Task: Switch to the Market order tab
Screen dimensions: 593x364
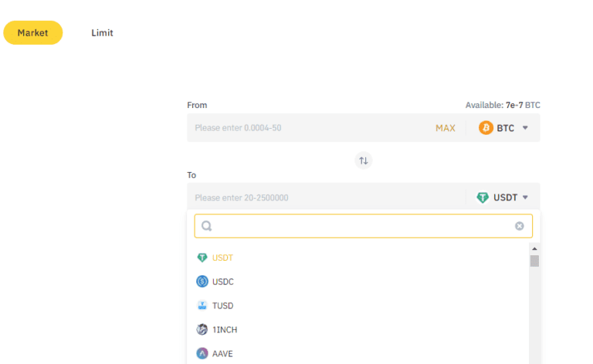Action: [33, 33]
